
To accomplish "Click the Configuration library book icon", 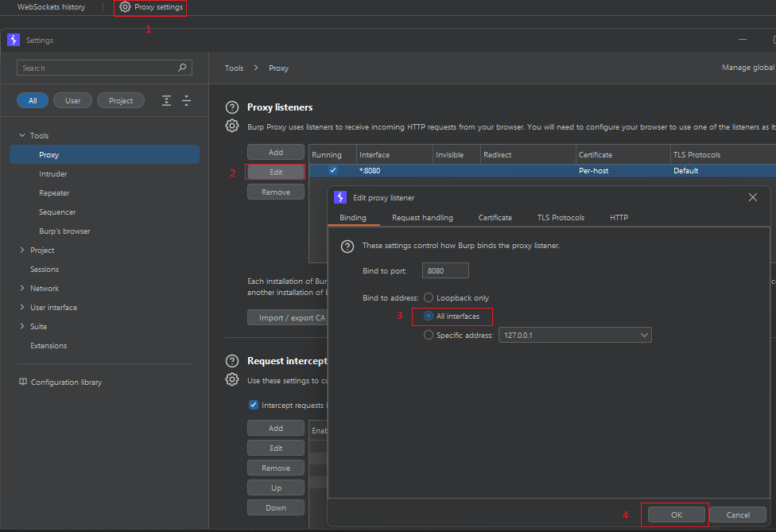I will pyautogui.click(x=23, y=382).
